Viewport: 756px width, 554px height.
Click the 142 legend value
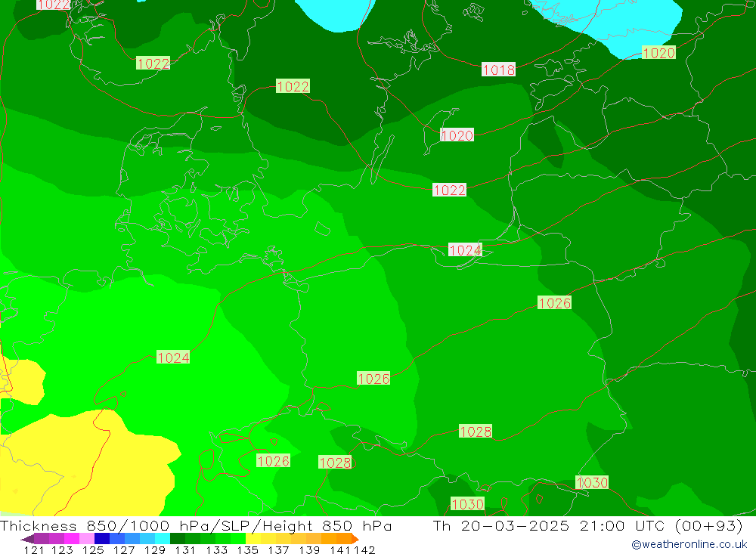364,549
